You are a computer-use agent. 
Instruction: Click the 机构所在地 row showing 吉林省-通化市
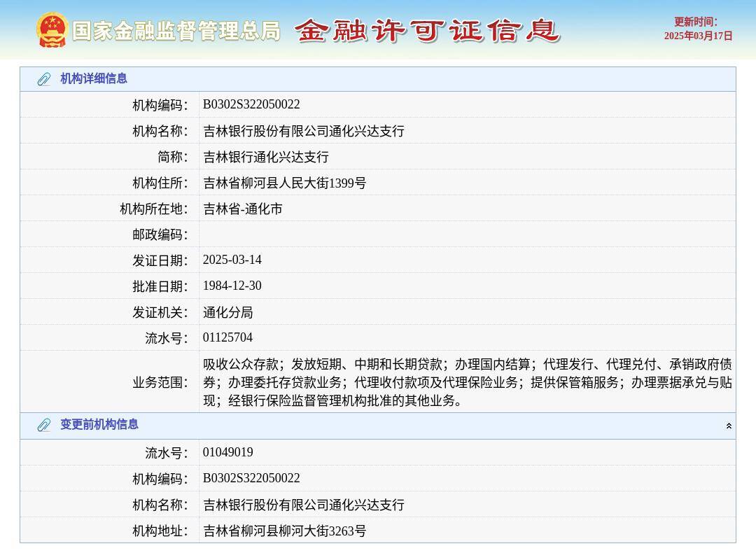[242, 208]
